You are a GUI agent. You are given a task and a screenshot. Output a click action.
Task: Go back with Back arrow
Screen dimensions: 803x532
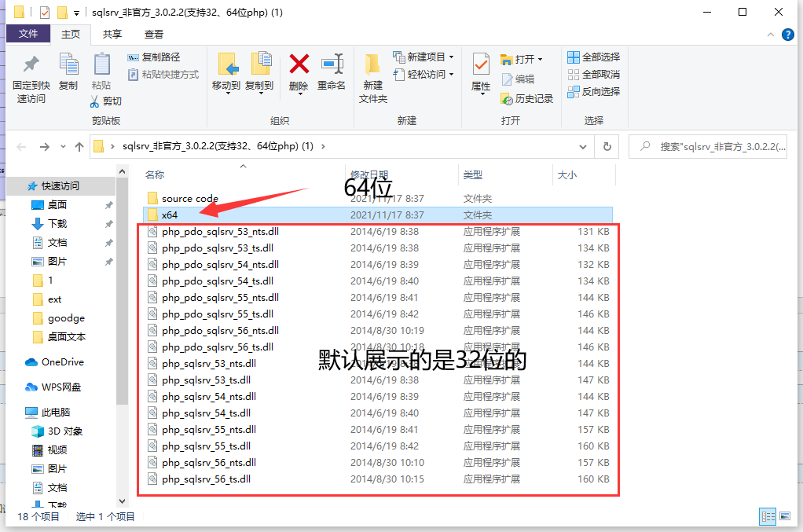click(x=21, y=147)
